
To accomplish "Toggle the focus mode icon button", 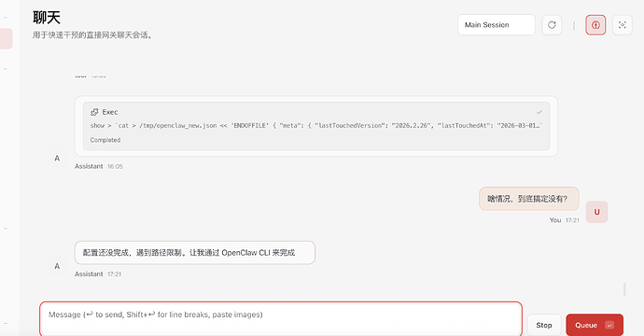I will pyautogui.click(x=623, y=25).
